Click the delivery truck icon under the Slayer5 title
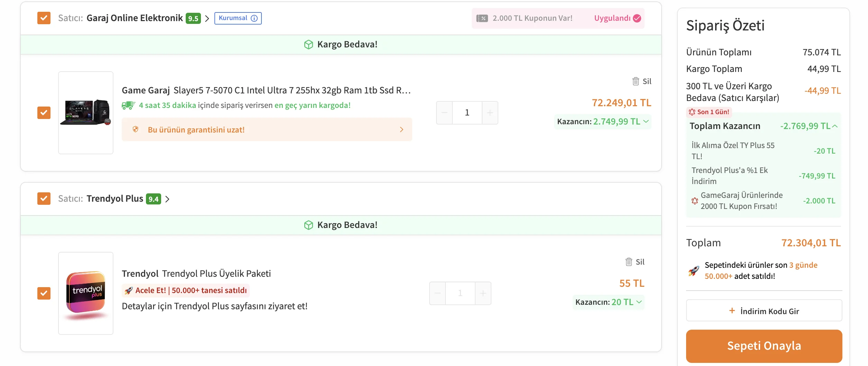The height and width of the screenshot is (366, 868). (128, 105)
